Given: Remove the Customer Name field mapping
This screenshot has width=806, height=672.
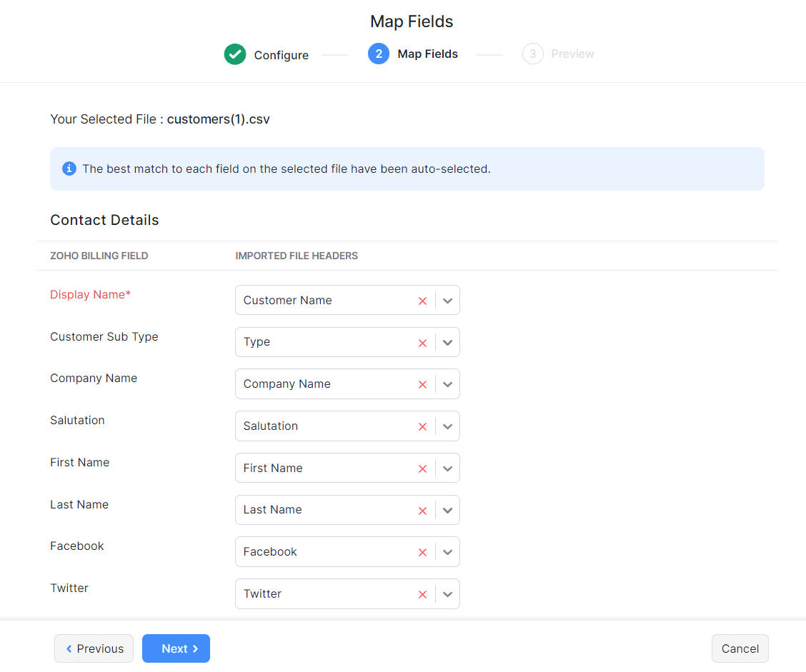Looking at the screenshot, I should [x=422, y=300].
